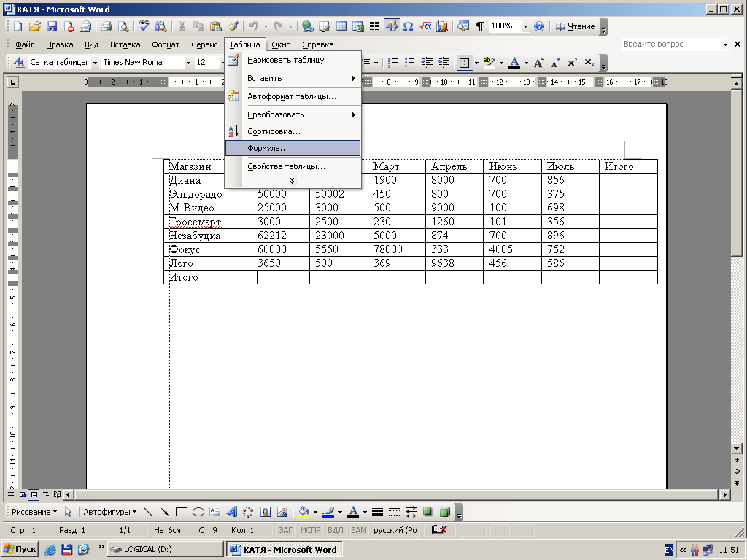Click the Чтение reading mode button
The height and width of the screenshot is (560, 747).
click(576, 26)
